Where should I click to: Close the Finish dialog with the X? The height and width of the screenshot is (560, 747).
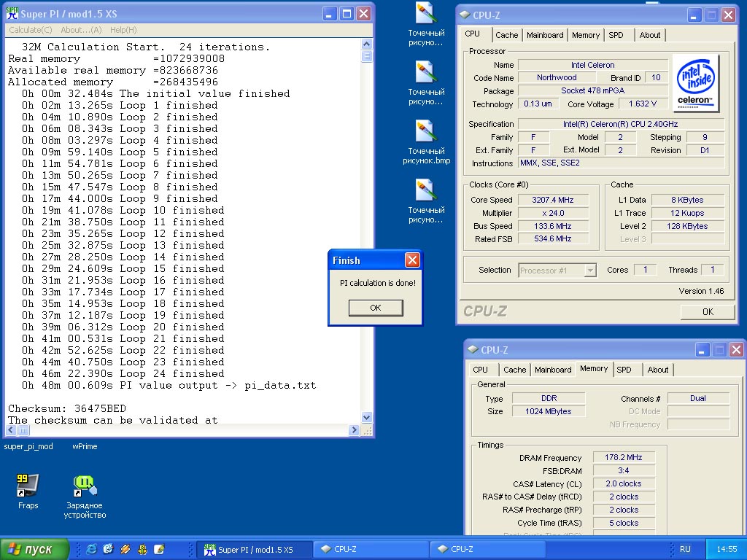412,260
